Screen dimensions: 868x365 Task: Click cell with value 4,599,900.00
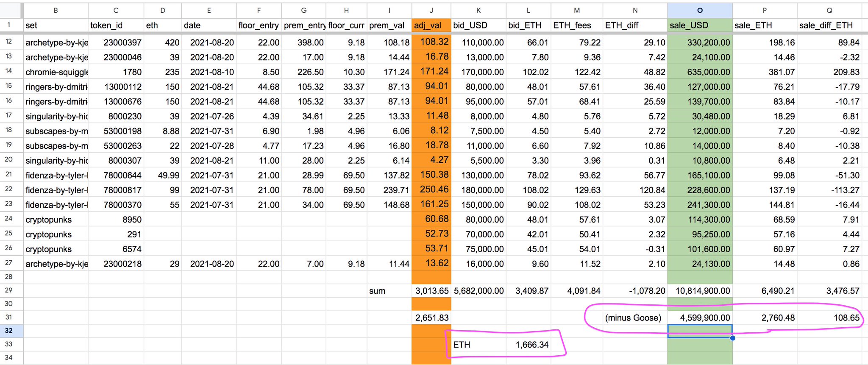click(x=700, y=318)
